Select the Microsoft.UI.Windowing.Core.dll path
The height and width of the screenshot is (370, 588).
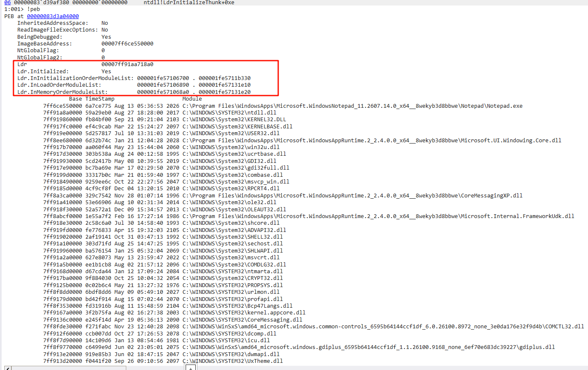point(372,140)
